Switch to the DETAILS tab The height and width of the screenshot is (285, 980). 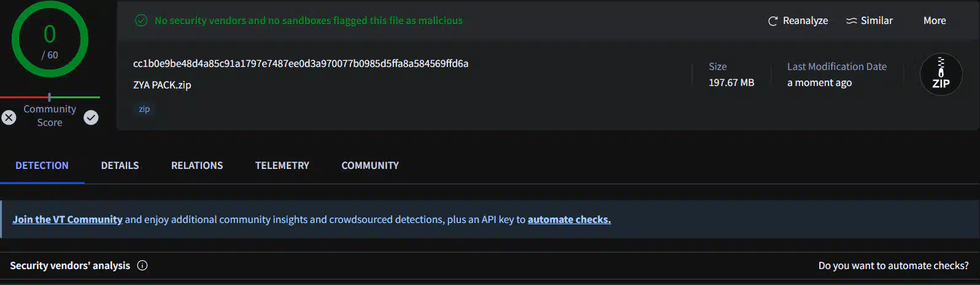(x=120, y=165)
